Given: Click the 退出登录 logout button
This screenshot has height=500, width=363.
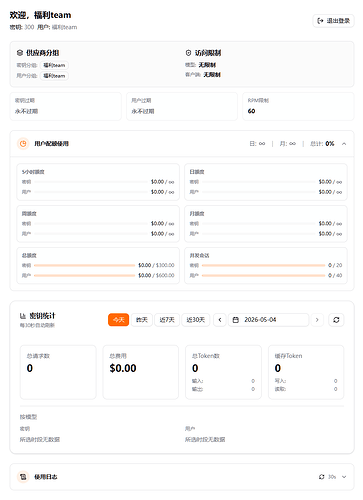Looking at the screenshot, I should coord(333,21).
